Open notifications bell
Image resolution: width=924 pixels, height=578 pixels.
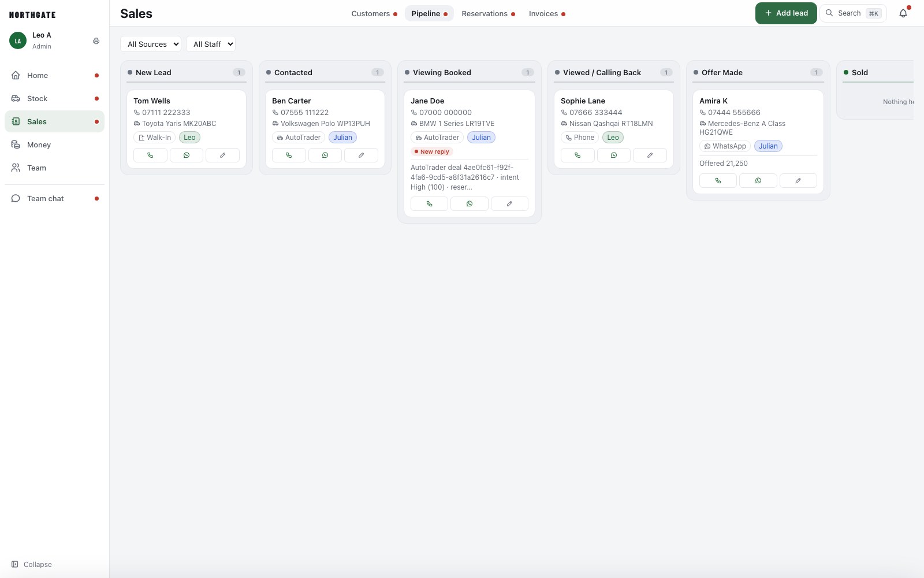pyautogui.click(x=903, y=13)
